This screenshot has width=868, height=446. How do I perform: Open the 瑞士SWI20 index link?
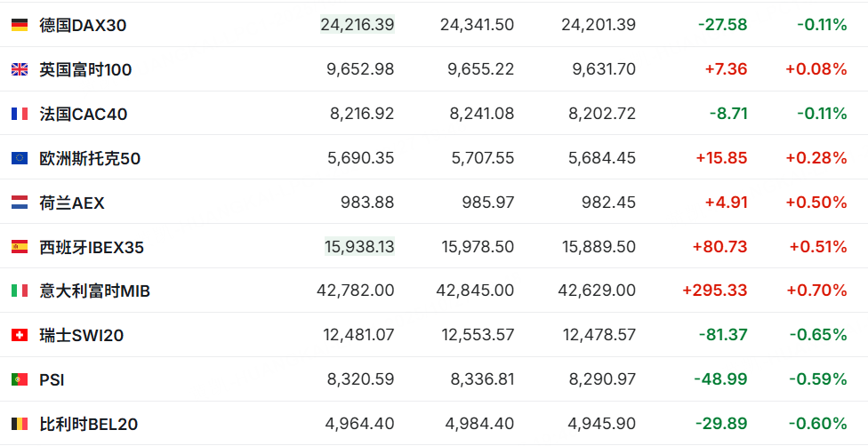[82, 335]
